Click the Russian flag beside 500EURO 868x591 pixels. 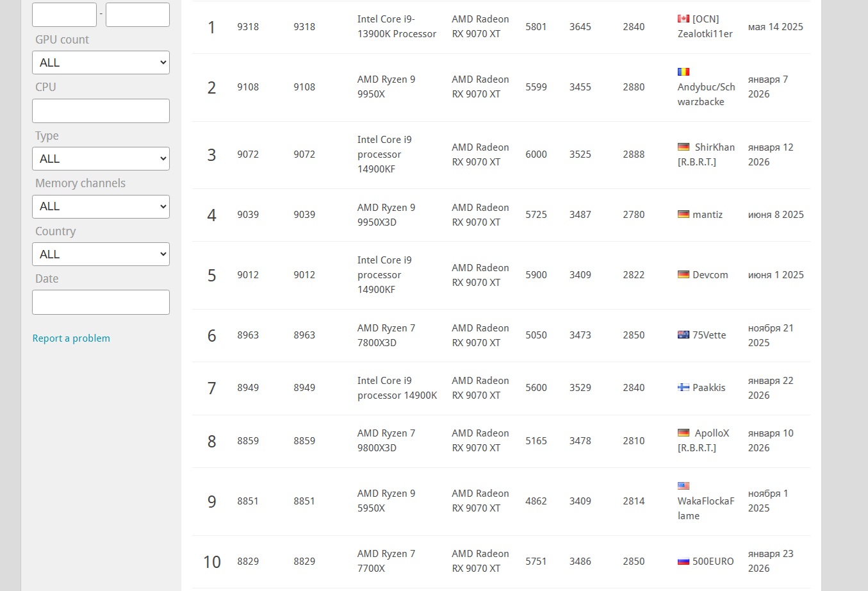coord(684,562)
